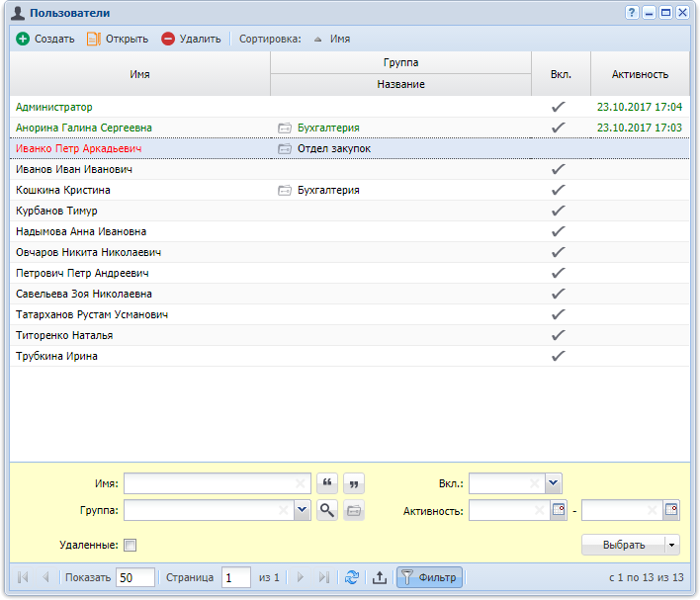Click the Вкл. column header
700x600 pixels.
tap(562, 74)
